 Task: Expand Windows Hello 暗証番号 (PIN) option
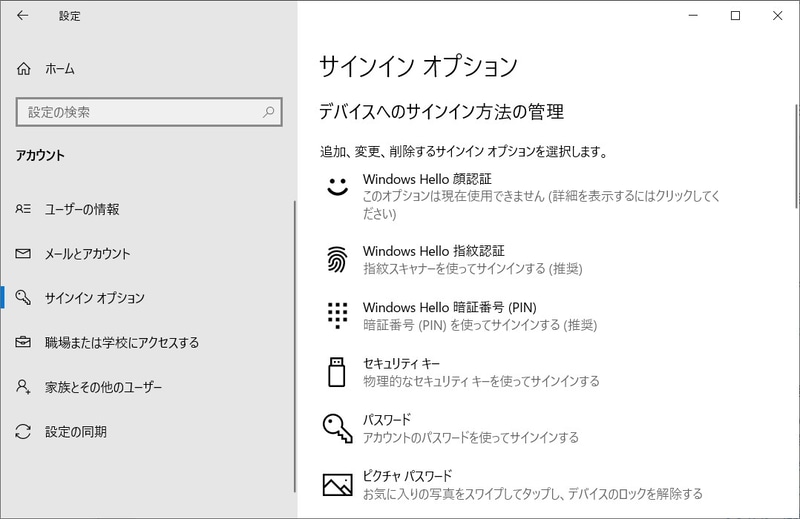click(x=523, y=315)
